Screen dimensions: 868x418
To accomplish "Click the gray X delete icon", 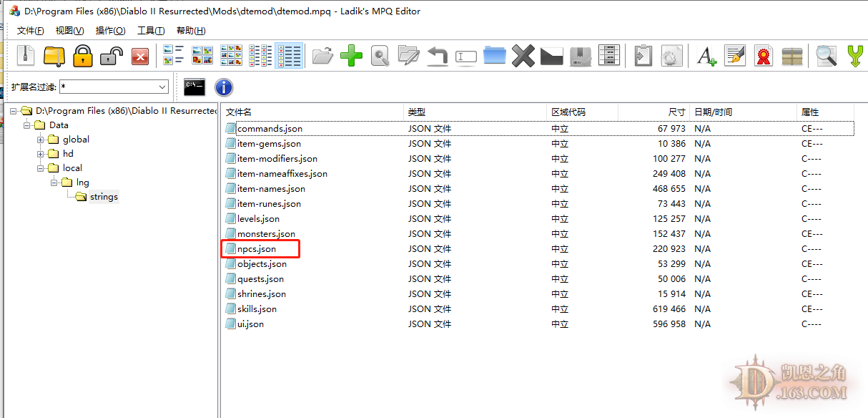I will [x=523, y=56].
